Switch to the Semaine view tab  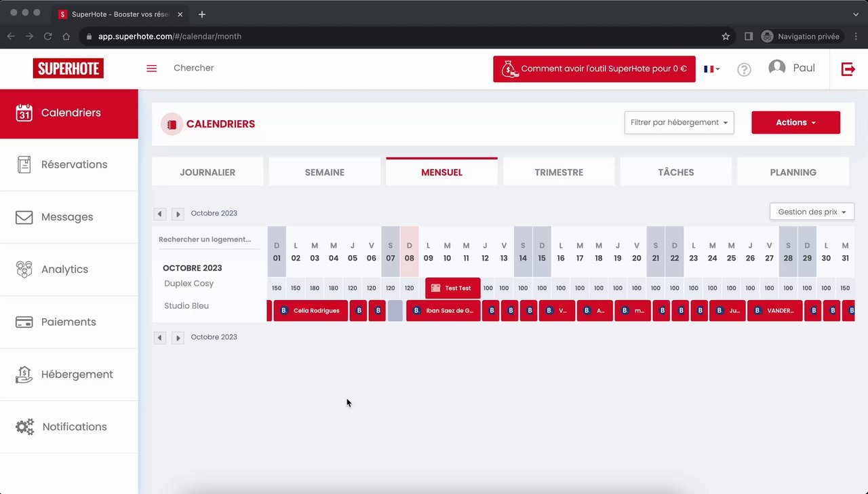click(325, 172)
